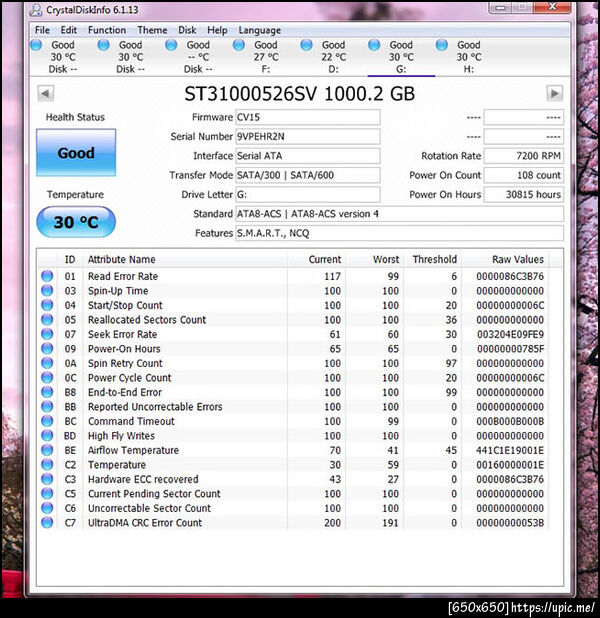Open the Theme menu
The width and height of the screenshot is (600, 618).
click(152, 30)
